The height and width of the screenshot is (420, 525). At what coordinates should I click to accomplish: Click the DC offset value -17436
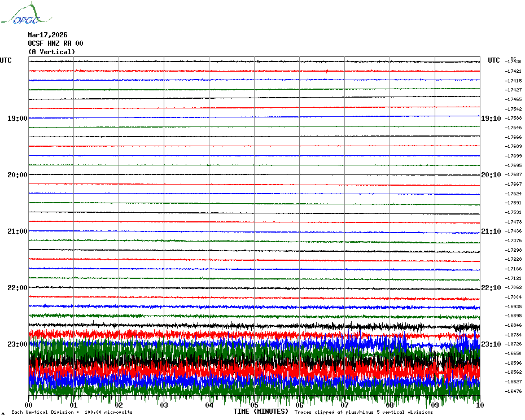tap(513, 231)
